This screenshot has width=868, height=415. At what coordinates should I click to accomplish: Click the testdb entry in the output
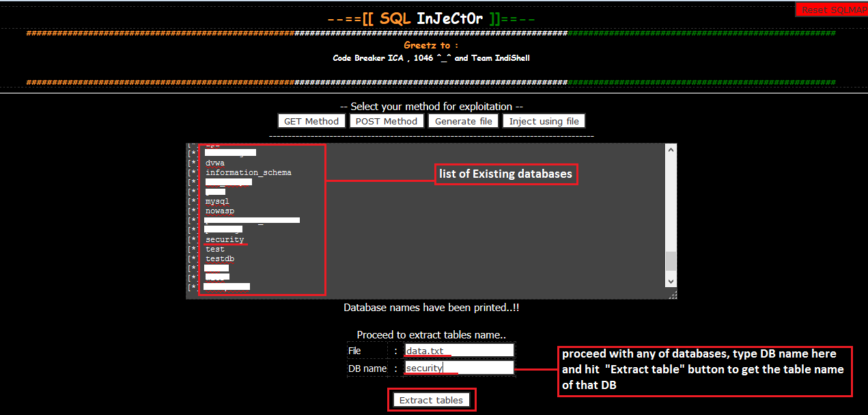coord(219,258)
